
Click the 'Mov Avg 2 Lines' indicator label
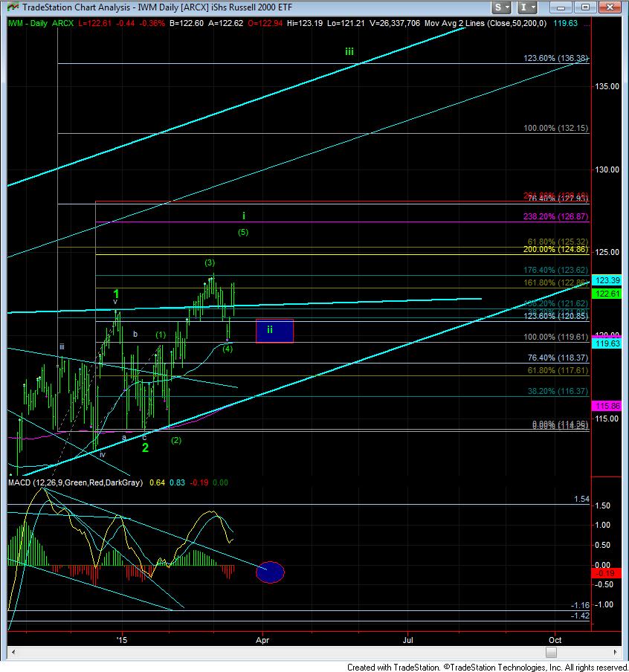click(x=486, y=23)
